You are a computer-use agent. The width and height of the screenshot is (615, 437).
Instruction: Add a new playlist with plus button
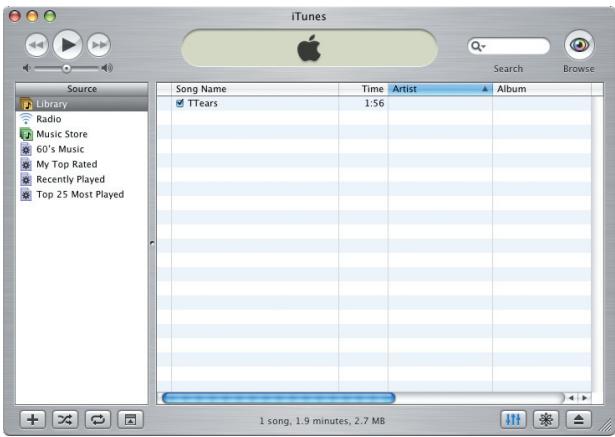click(35, 417)
